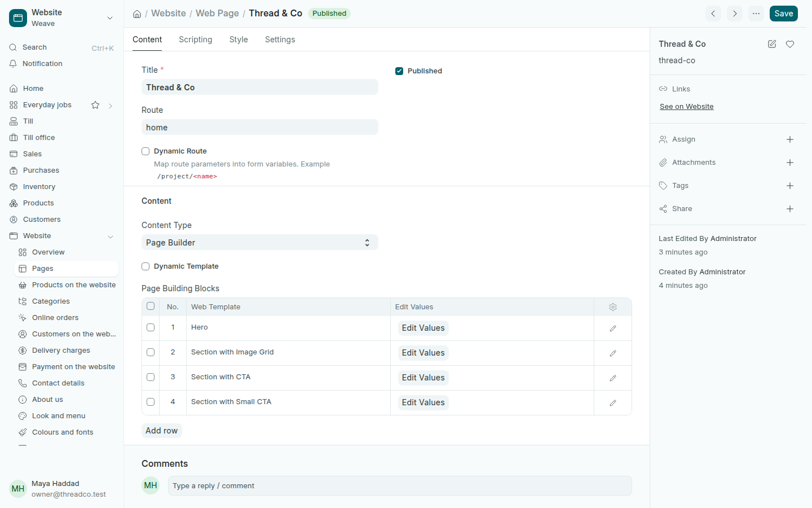The height and width of the screenshot is (508, 812).
Task: Select all rows in Page Building Blocks
Action: point(151,306)
